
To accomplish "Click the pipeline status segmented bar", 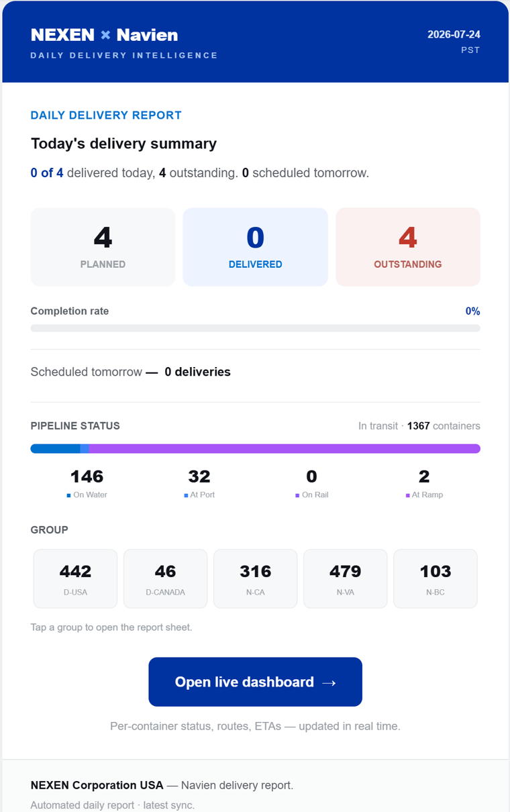I will (x=255, y=448).
